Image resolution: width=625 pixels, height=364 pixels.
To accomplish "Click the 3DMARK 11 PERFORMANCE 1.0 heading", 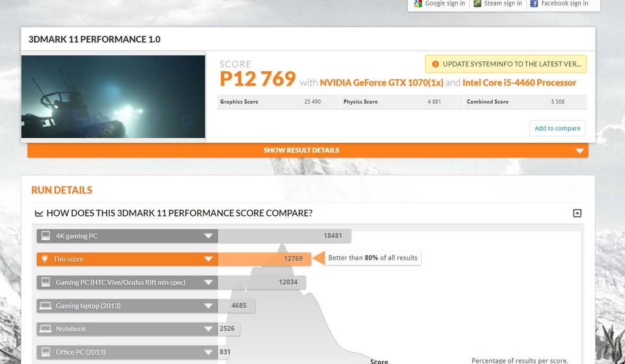I will (x=95, y=40).
